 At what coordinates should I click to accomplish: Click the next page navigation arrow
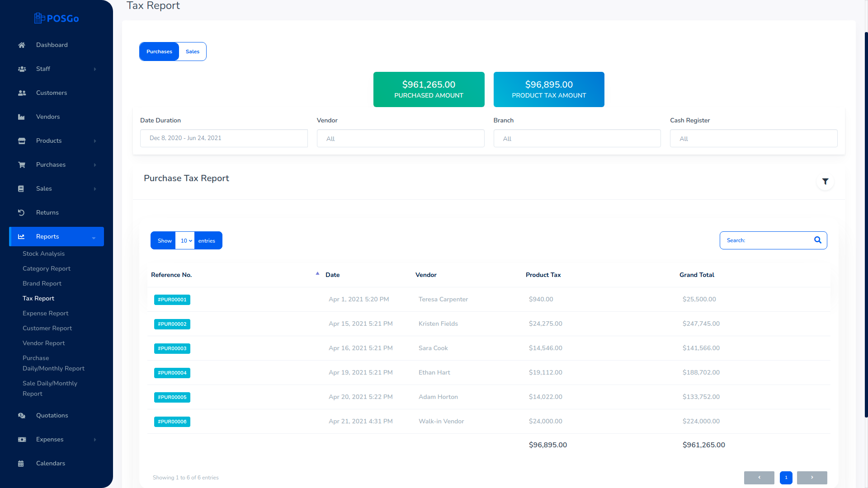(x=812, y=477)
